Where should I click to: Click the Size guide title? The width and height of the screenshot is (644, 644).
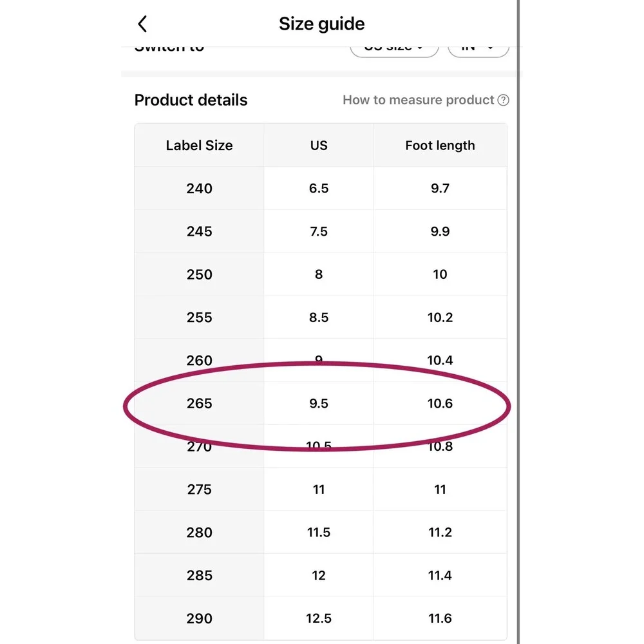(321, 24)
